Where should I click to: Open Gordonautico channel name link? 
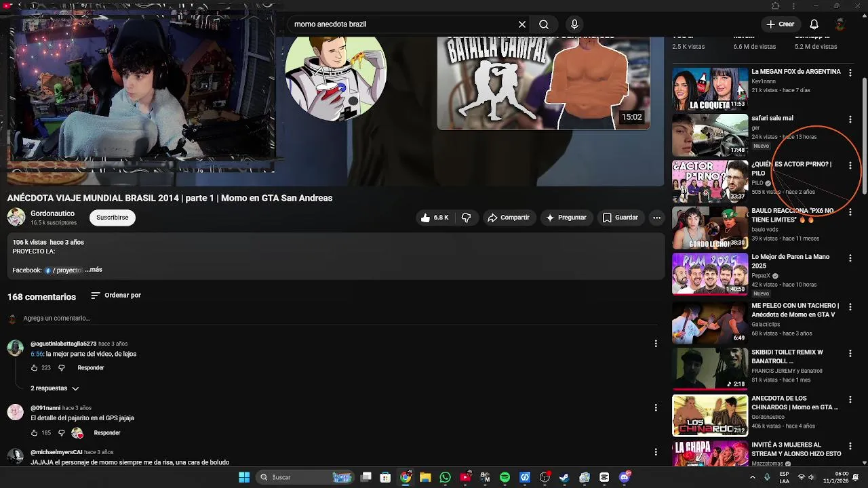point(52,213)
